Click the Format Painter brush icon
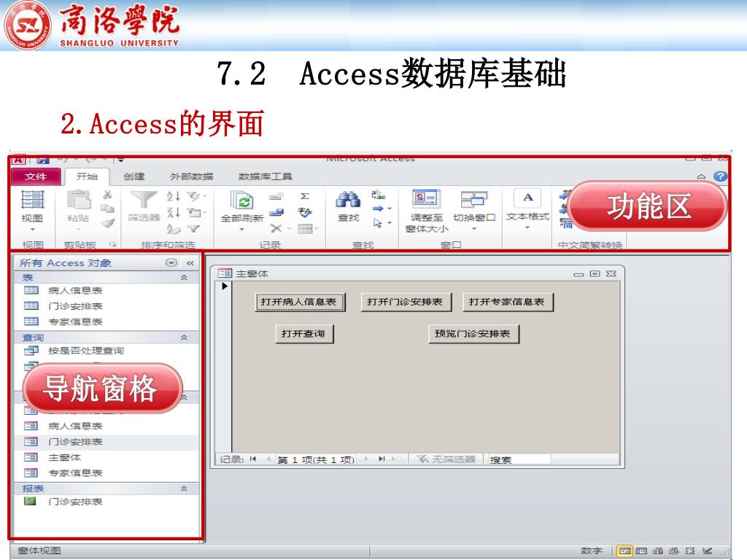 (108, 222)
